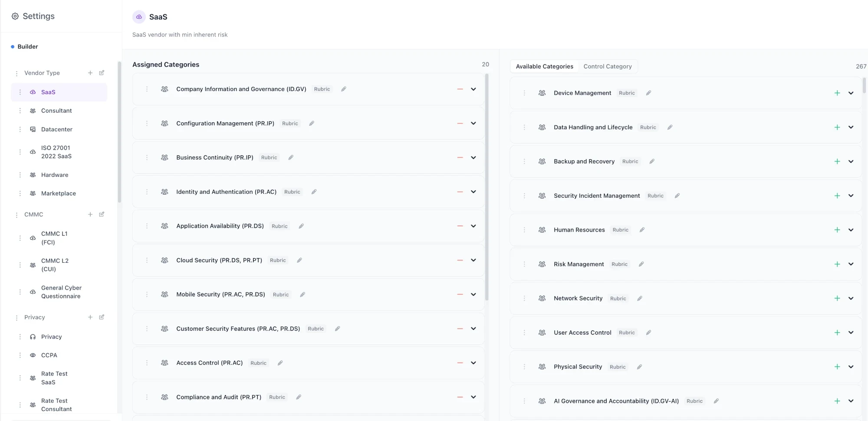Switch to Control Category tab
Viewport: 868px width, 421px height.
tap(607, 66)
